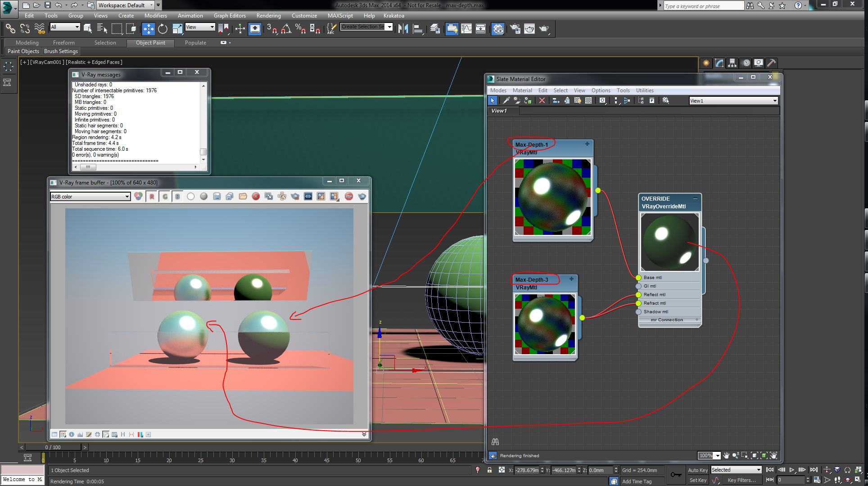The width and height of the screenshot is (868, 486).
Task: Click Load image folder icon in frame buffer
Action: pos(243,196)
